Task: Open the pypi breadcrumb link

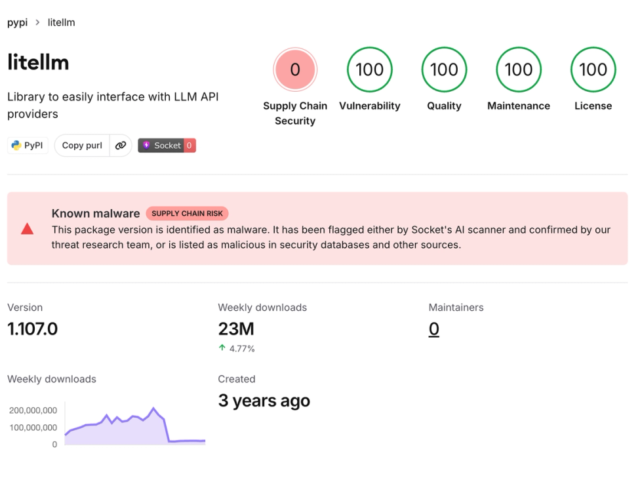Action: pos(17,22)
